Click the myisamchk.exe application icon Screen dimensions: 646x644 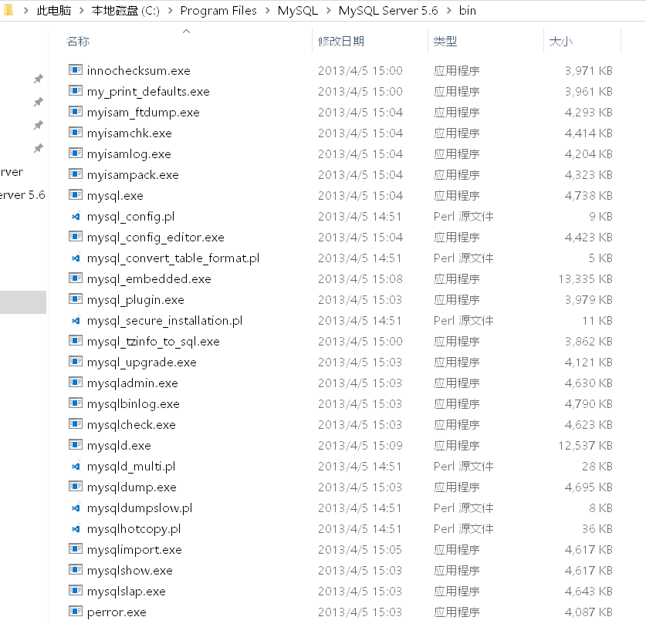(x=76, y=132)
